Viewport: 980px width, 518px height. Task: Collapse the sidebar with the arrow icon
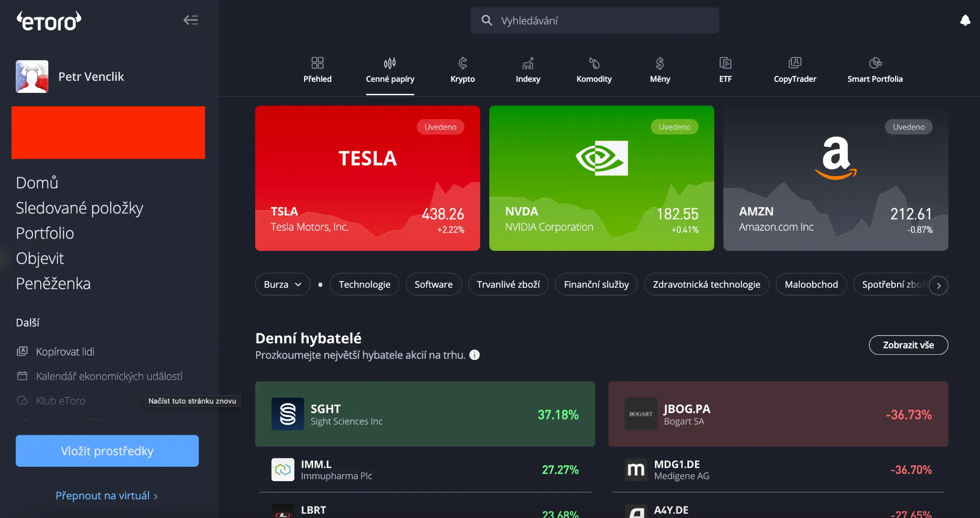191,20
